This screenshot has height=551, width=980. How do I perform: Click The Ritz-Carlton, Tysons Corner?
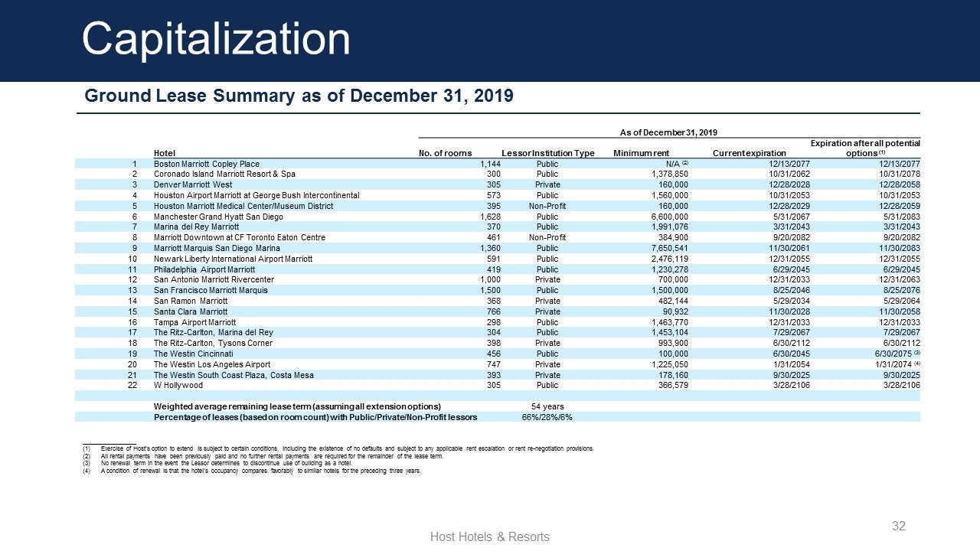coord(212,343)
